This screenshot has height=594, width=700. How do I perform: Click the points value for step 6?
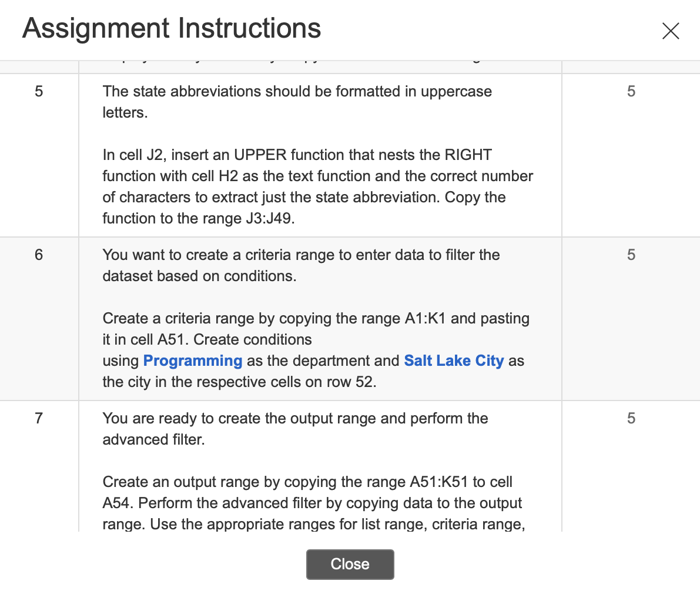point(631,255)
